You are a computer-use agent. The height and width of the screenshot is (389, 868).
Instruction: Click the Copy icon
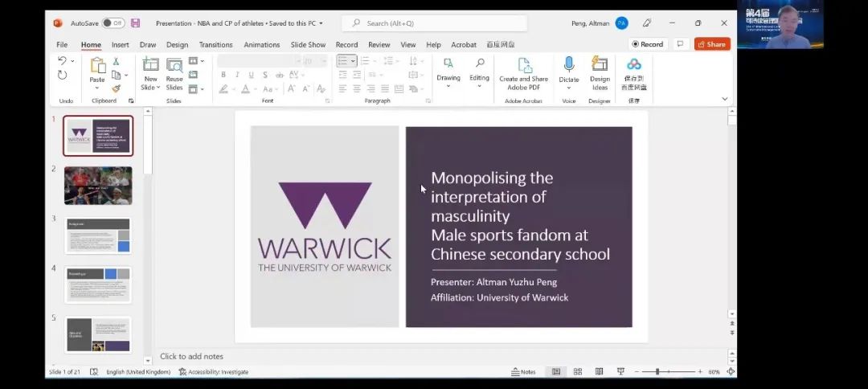[116, 75]
